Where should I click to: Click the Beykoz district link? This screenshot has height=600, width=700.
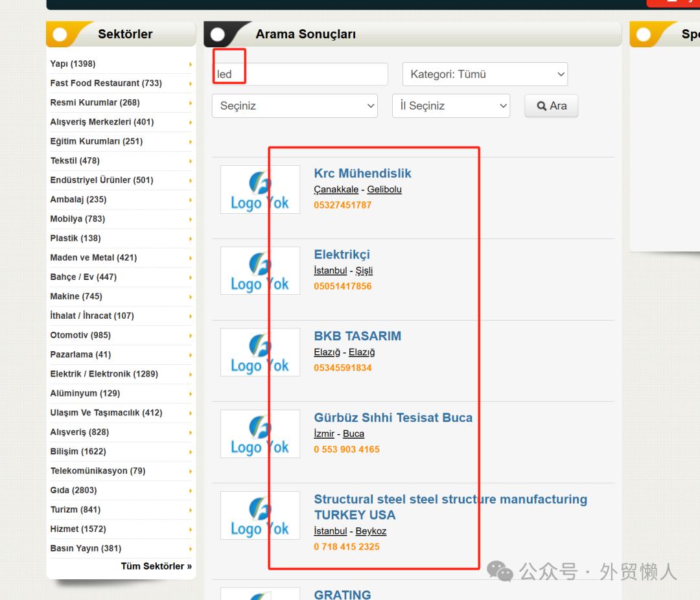tap(371, 531)
